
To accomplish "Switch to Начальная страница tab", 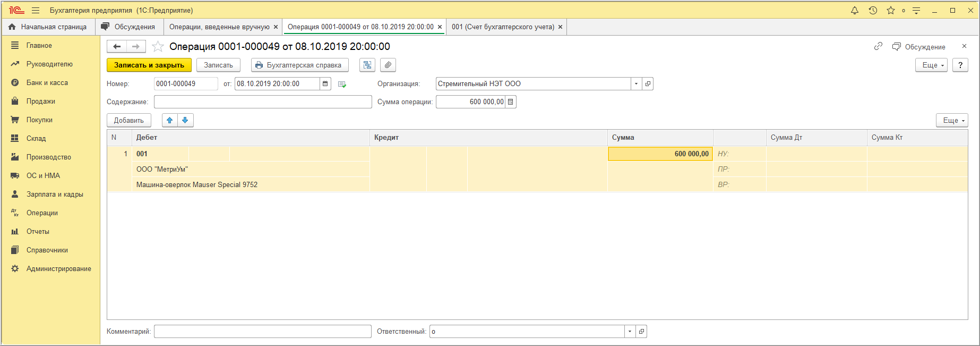I will click(48, 27).
